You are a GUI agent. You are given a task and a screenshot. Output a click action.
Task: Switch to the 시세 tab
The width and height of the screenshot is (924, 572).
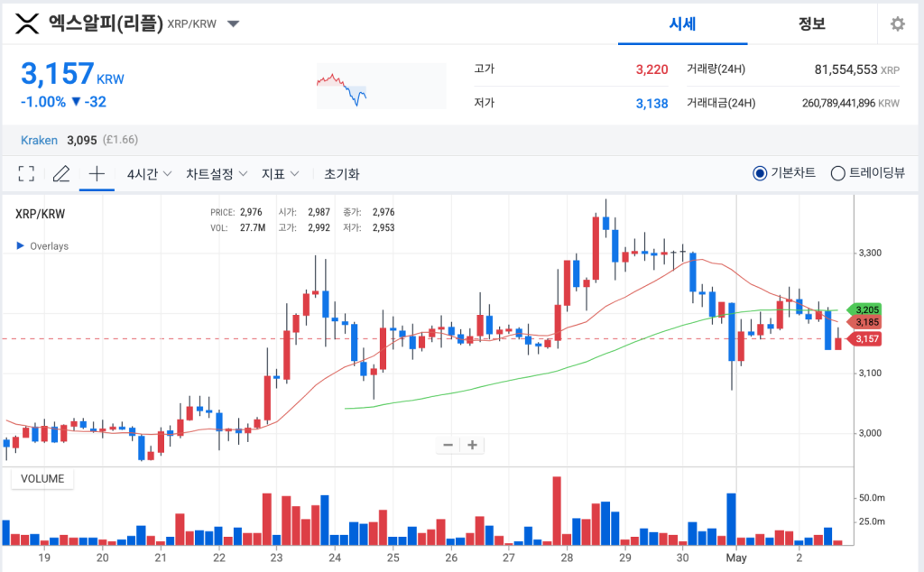pyautogui.click(x=682, y=24)
